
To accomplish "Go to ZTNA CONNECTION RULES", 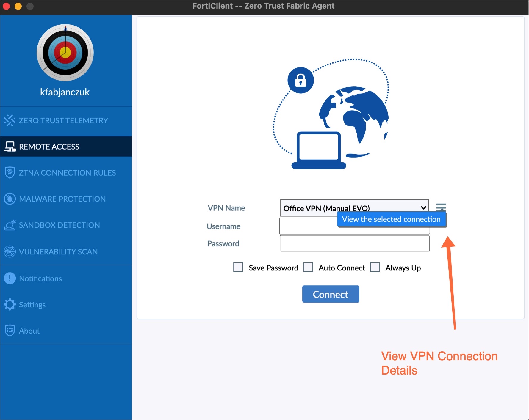I will (66, 173).
